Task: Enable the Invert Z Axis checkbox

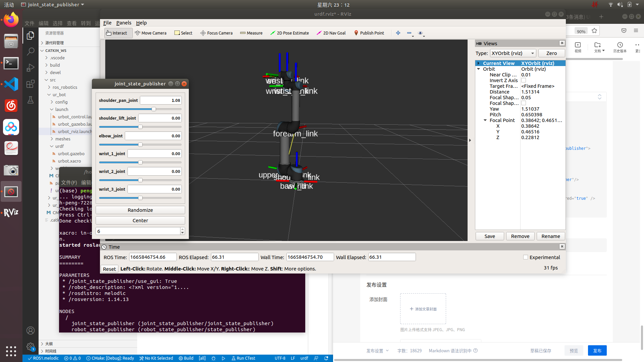Action: [x=524, y=80]
